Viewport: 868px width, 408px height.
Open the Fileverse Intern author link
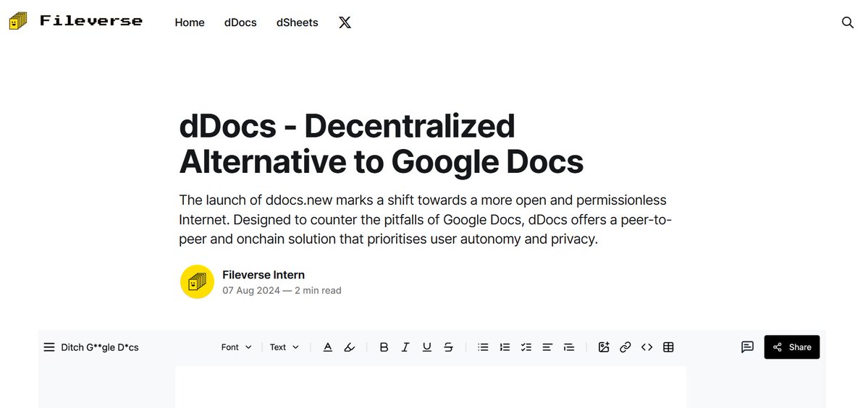[264, 275]
